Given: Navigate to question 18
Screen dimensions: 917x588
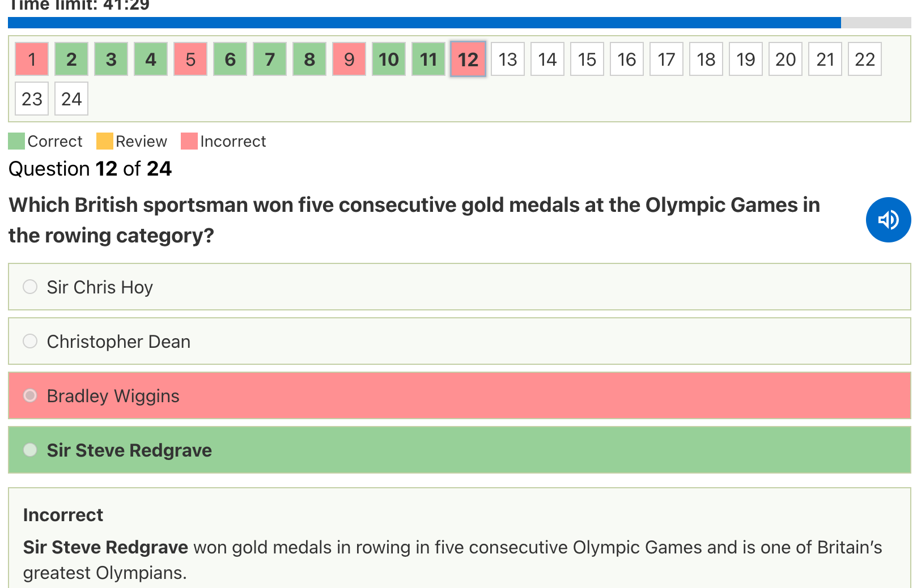Looking at the screenshot, I should pyautogui.click(x=706, y=59).
